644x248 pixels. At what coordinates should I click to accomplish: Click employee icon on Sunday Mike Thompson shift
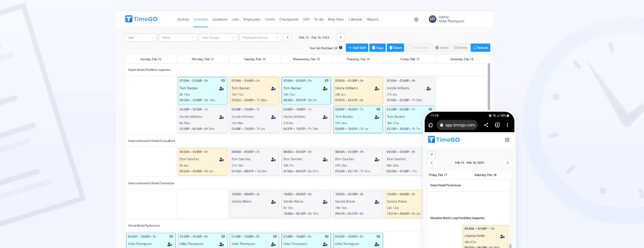coord(170,244)
